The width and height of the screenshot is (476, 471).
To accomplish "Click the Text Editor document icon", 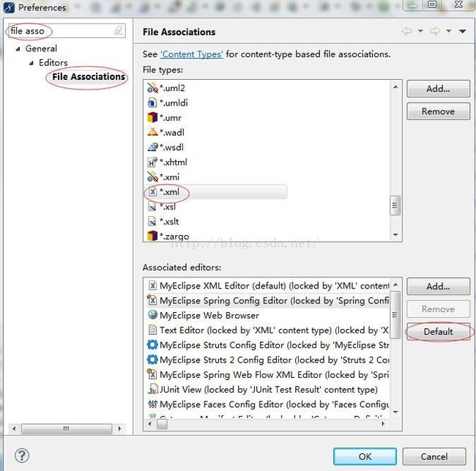I will [x=152, y=330].
